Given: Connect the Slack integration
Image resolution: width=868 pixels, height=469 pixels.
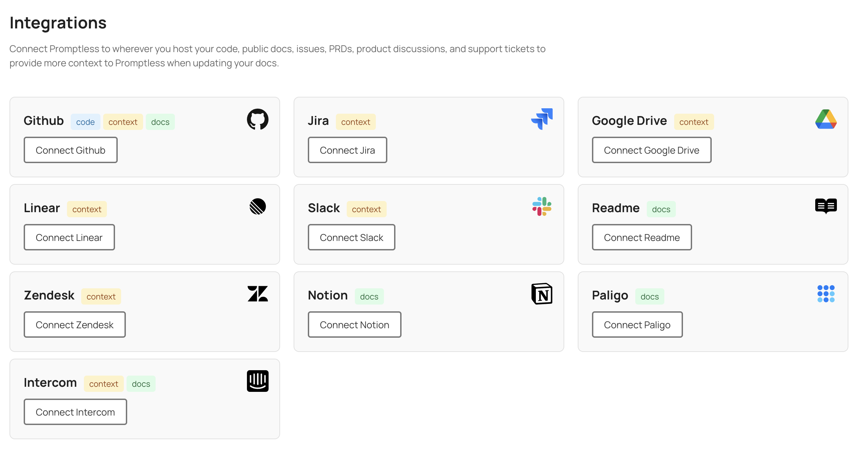Looking at the screenshot, I should pyautogui.click(x=351, y=237).
